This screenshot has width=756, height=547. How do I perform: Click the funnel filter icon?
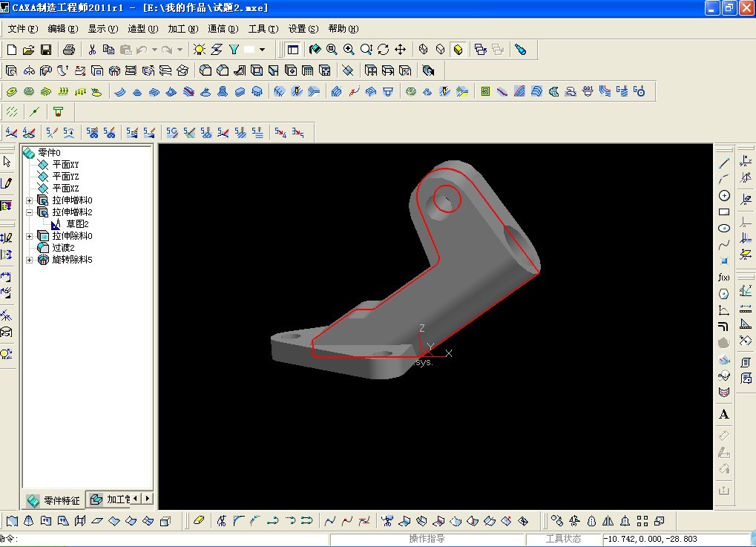tap(234, 50)
